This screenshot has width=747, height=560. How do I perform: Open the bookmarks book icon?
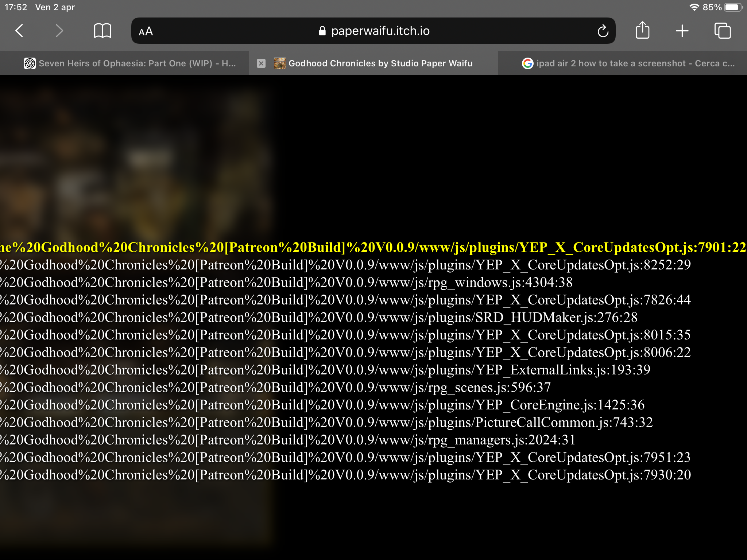click(x=102, y=31)
